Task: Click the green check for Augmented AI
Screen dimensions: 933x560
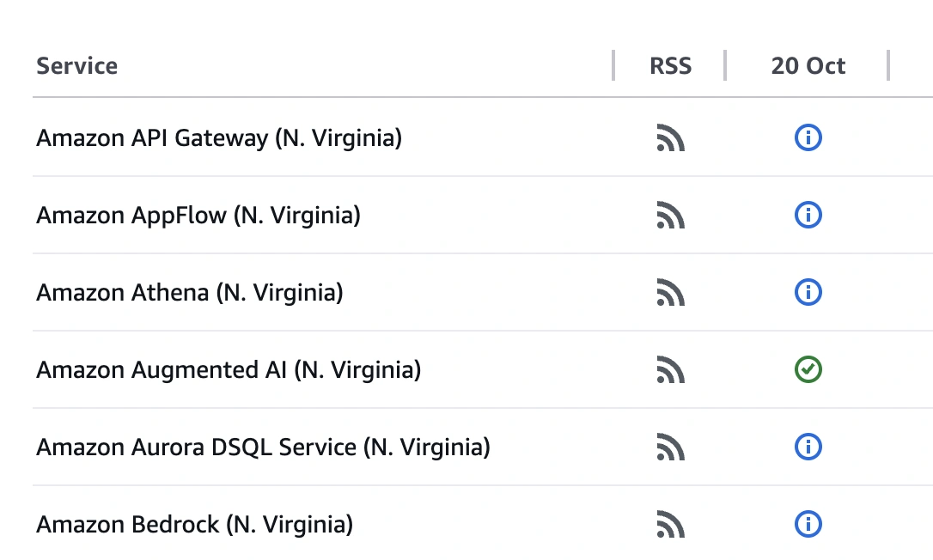Action: coord(808,370)
